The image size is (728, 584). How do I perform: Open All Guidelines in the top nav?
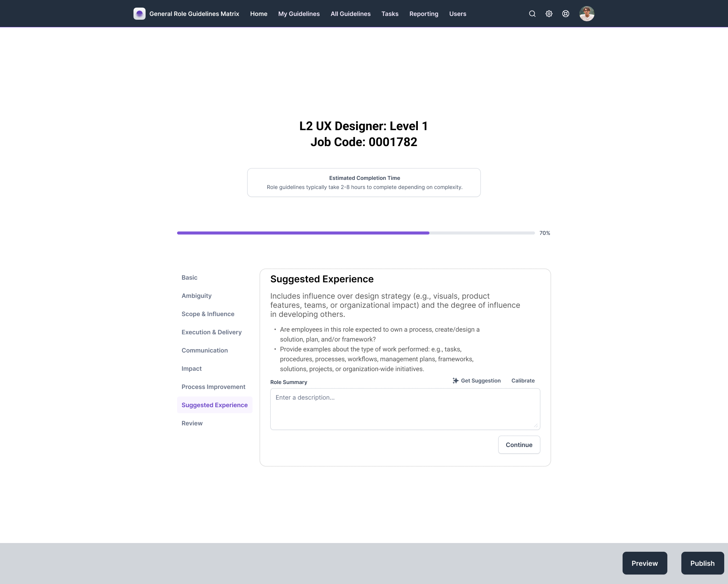[350, 14]
